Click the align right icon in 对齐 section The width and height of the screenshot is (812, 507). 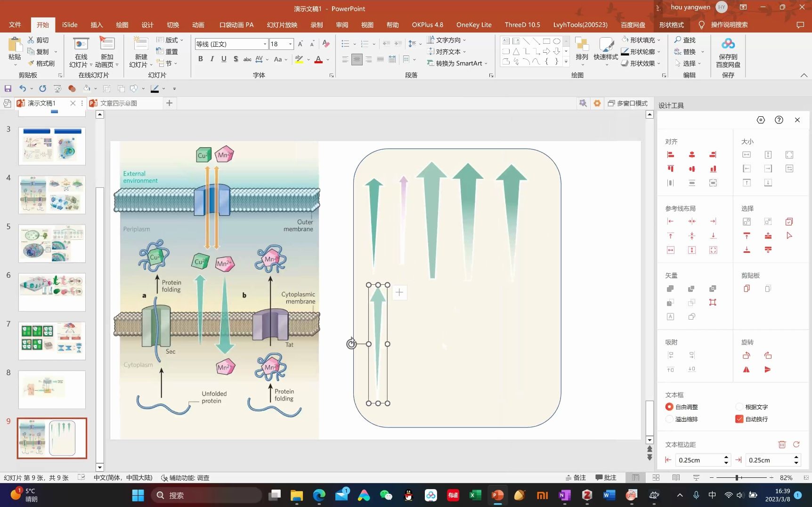[x=713, y=154]
